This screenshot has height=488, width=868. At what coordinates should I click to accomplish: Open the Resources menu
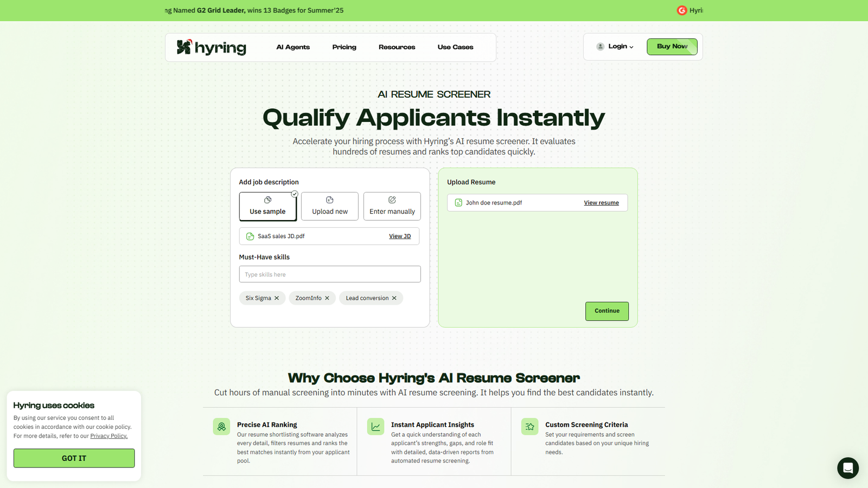click(x=397, y=47)
